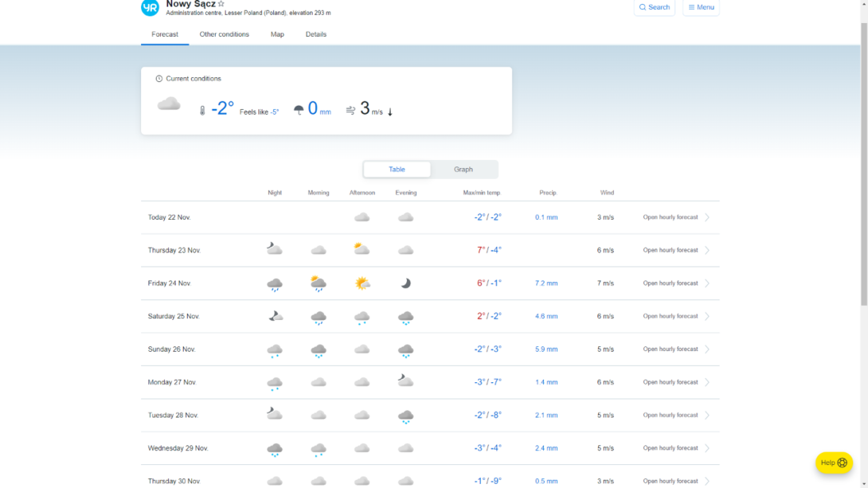
Task: Add Nowy Sącz to favorites star
Action: click(221, 4)
